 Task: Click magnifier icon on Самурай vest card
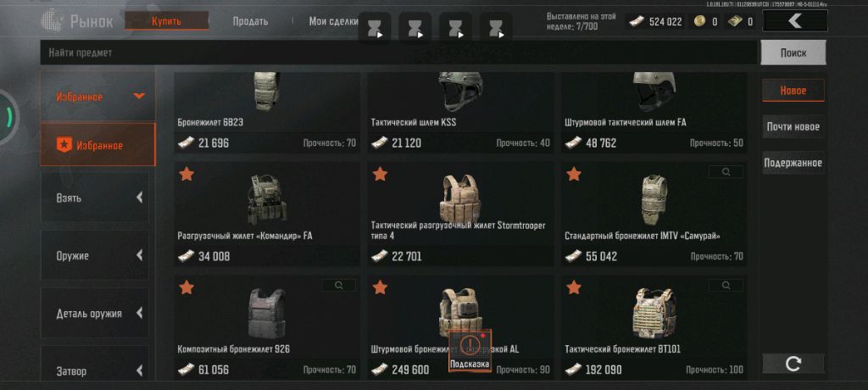(726, 172)
